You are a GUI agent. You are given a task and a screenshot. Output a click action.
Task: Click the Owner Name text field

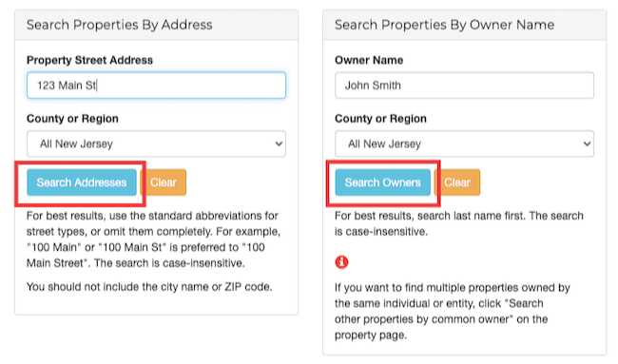[x=464, y=86]
